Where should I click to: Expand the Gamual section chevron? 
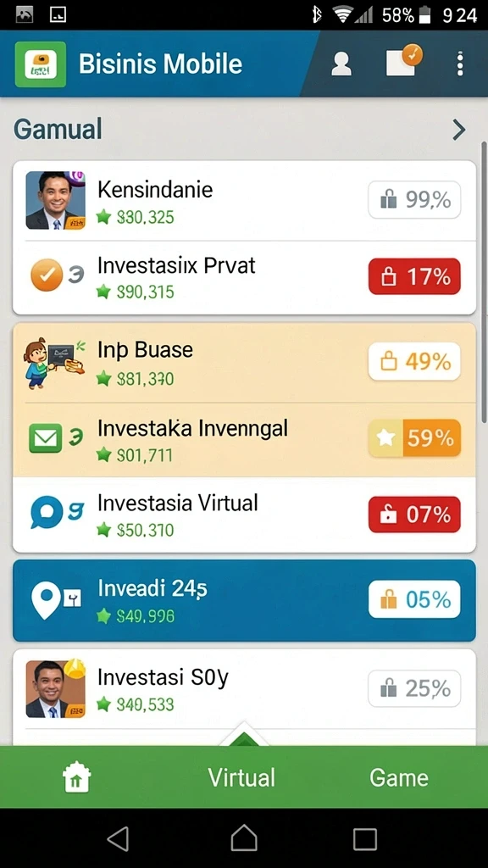458,130
